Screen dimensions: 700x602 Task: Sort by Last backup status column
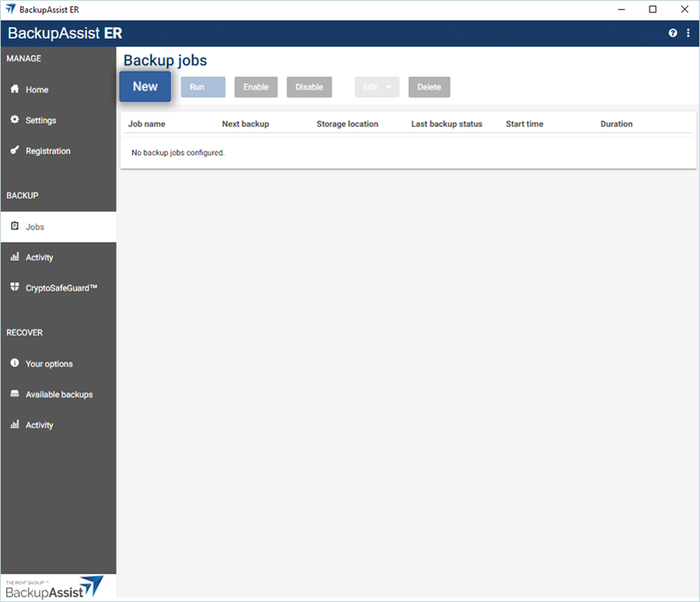pos(446,124)
